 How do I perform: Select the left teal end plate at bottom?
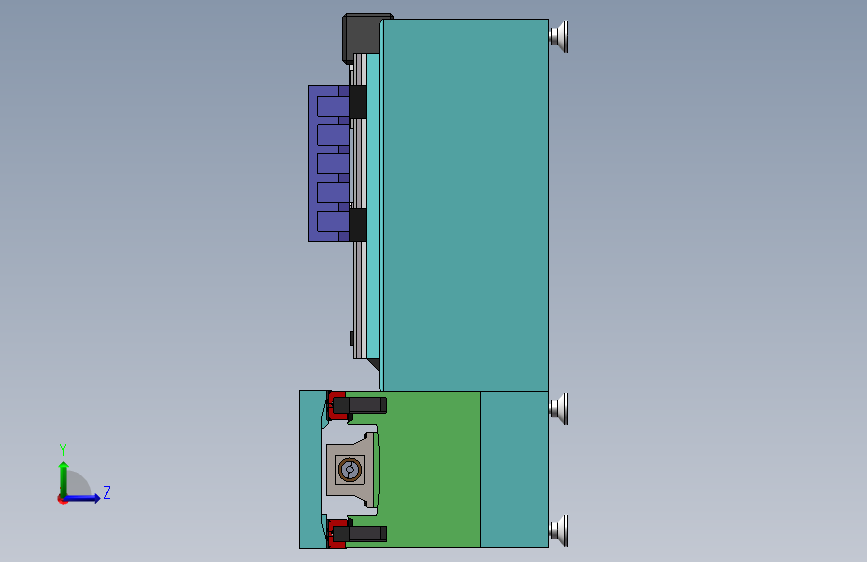pyautogui.click(x=311, y=469)
